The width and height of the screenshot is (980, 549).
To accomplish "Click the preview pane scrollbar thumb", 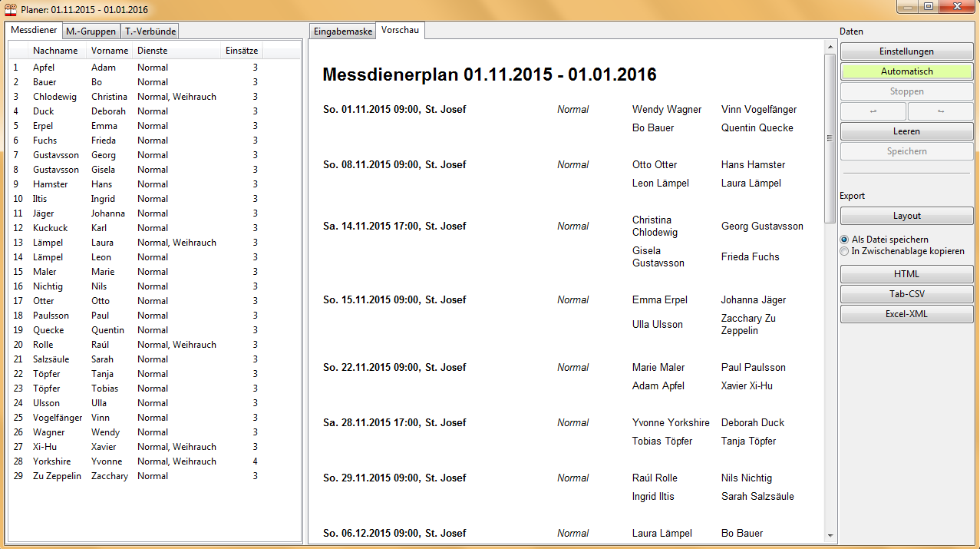I will point(830,138).
